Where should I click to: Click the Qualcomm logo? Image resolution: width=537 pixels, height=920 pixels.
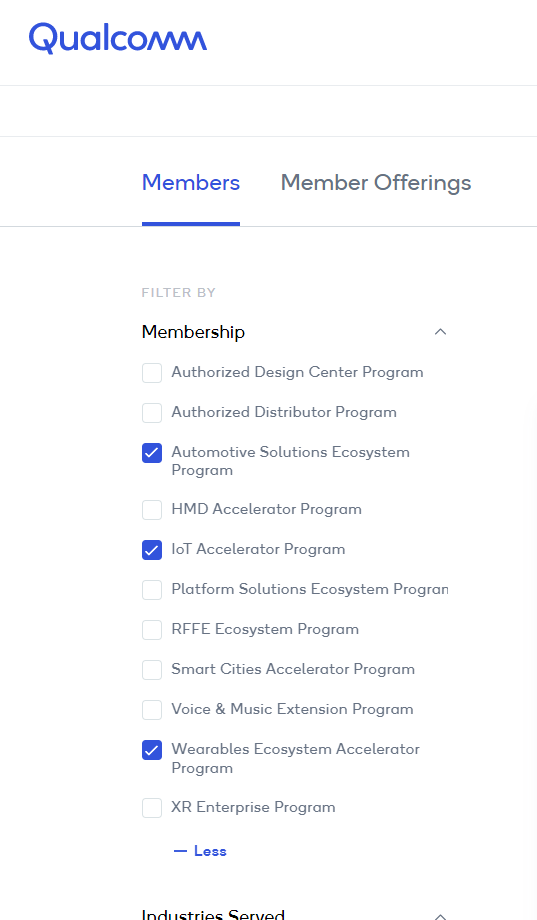coord(118,38)
